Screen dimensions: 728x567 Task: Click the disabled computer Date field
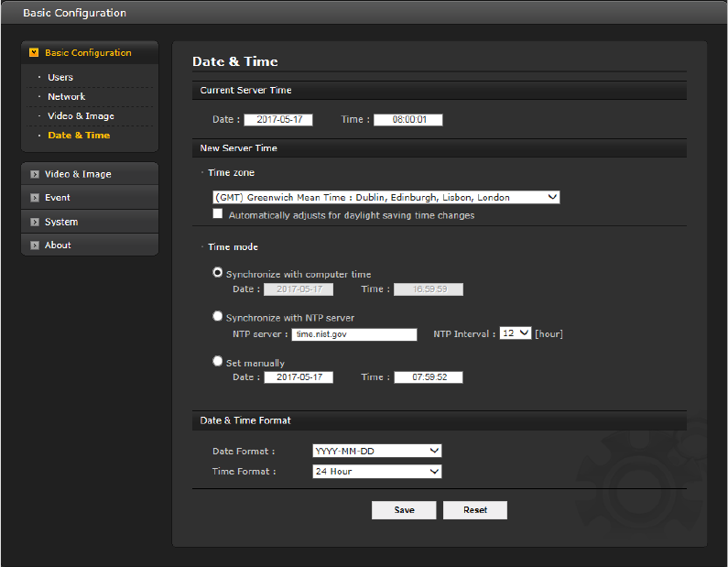coord(299,289)
